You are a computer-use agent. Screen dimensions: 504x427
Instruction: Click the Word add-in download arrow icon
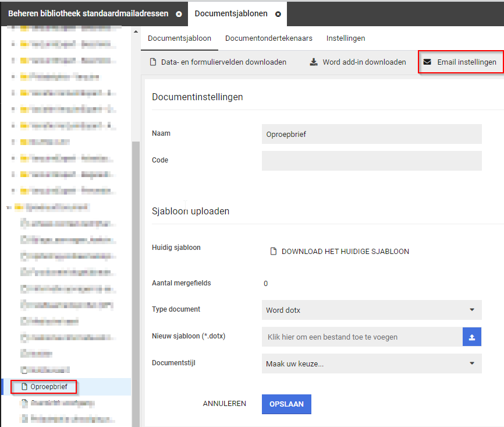click(313, 62)
